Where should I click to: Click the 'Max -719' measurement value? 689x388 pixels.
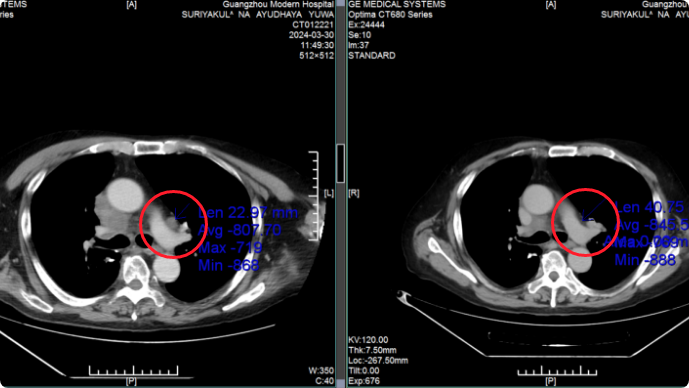[x=230, y=248]
